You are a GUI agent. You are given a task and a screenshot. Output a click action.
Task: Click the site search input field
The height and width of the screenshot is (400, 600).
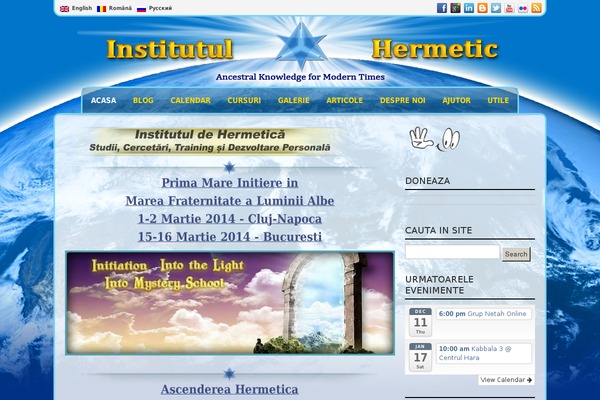(452, 252)
